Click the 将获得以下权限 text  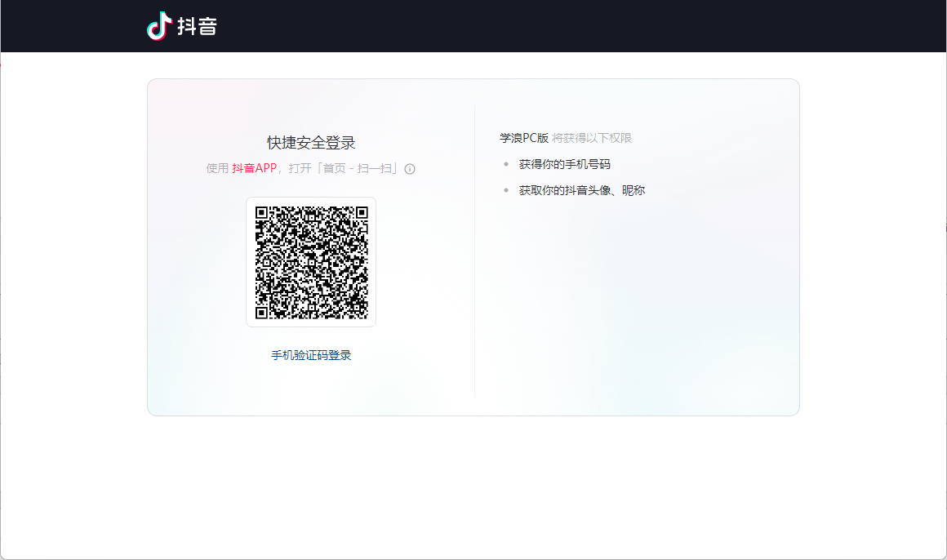(591, 138)
